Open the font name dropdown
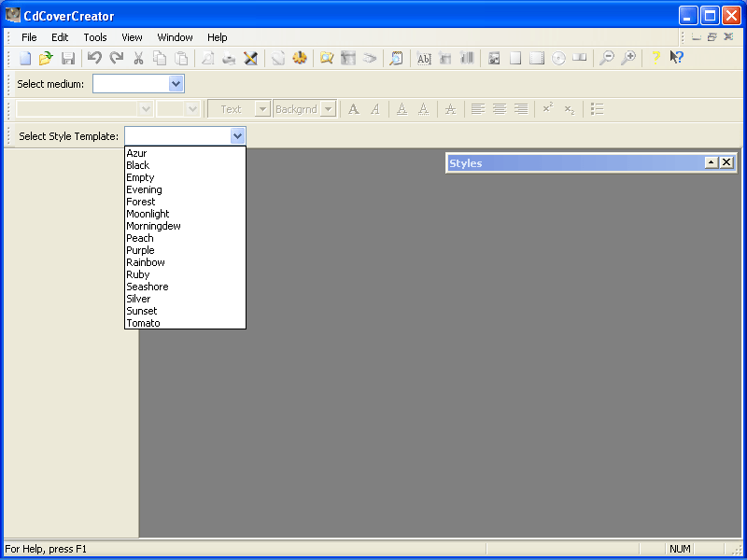Screen dimensions: 747x560 coord(146,109)
